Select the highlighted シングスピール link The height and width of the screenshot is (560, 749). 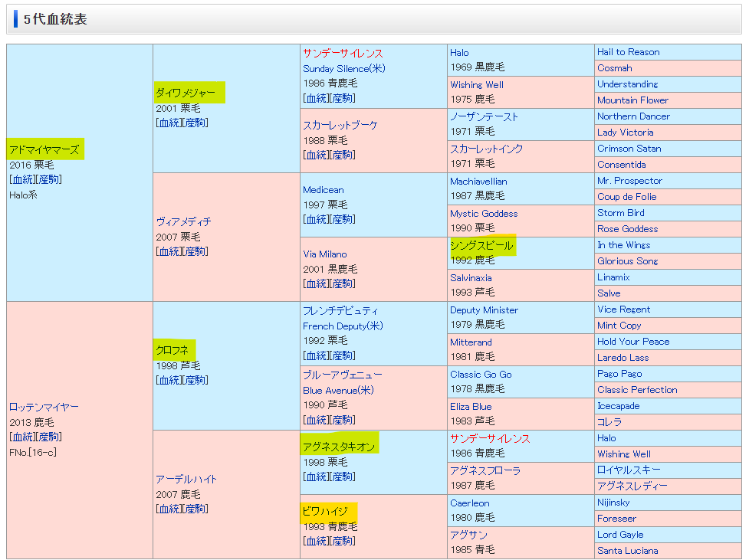click(481, 245)
